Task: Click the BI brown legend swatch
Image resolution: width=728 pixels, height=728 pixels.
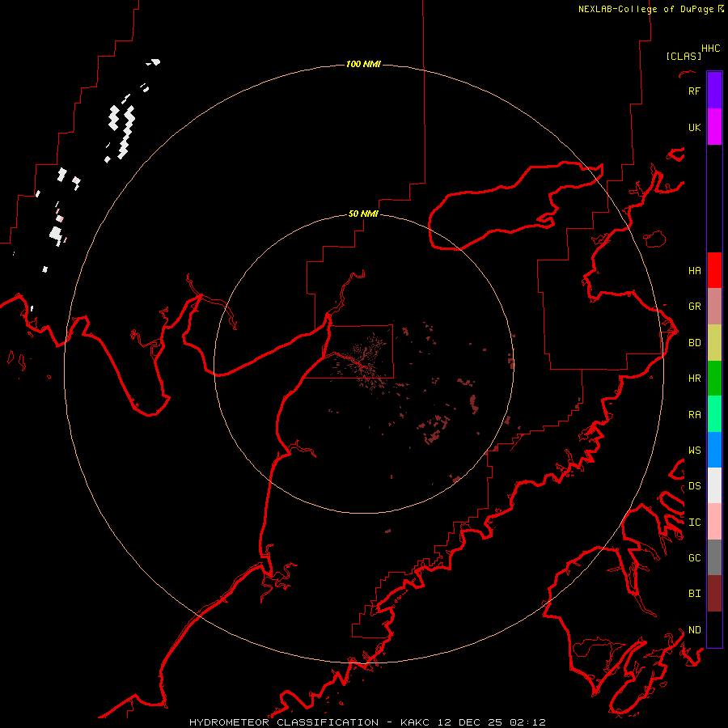Action: [x=714, y=594]
